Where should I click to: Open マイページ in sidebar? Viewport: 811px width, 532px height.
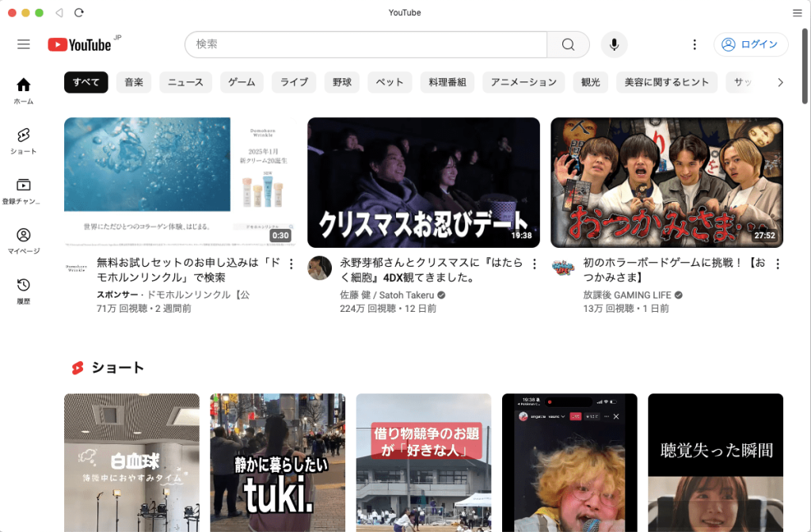(24, 241)
